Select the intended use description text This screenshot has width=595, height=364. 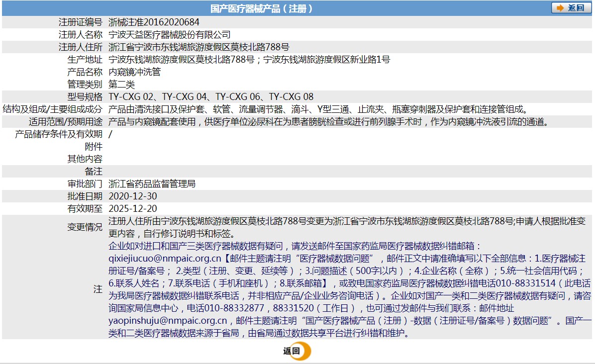pyautogui.click(x=329, y=122)
